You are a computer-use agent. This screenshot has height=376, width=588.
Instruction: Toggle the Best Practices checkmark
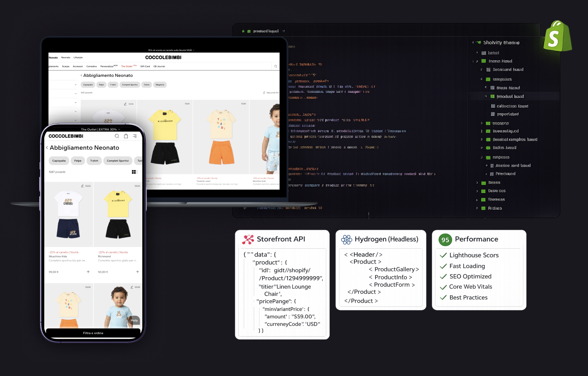(x=443, y=298)
